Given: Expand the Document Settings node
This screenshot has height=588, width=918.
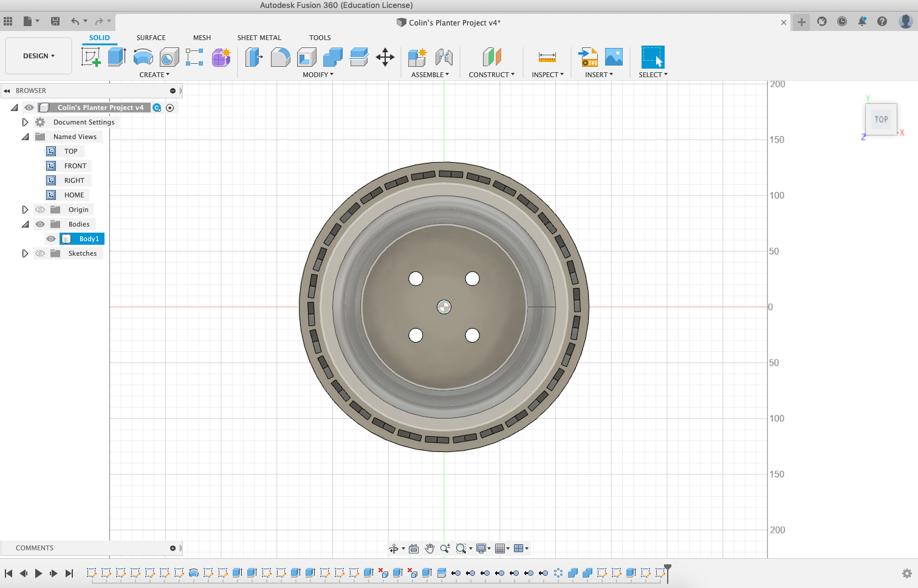Looking at the screenshot, I should pyautogui.click(x=25, y=121).
